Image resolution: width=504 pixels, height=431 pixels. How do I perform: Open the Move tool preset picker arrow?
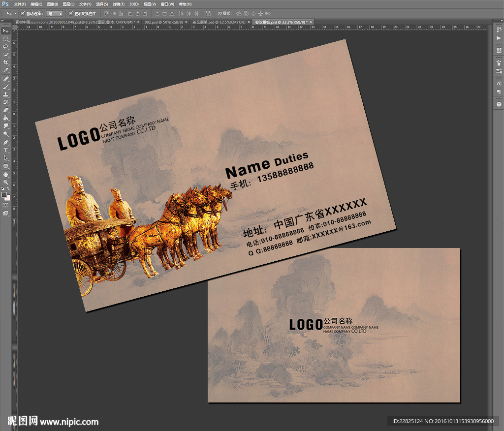click(15, 13)
